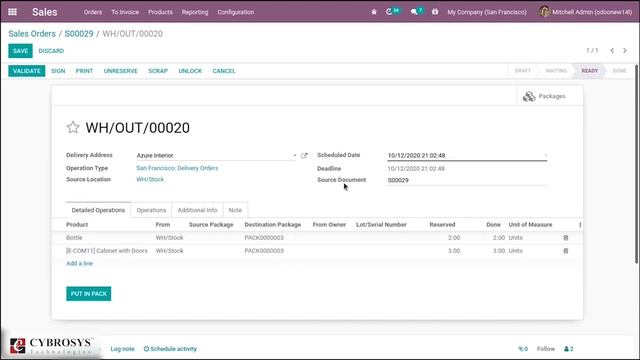Delete the Cabinet with Doors line
The width and height of the screenshot is (640, 360).
tap(566, 251)
